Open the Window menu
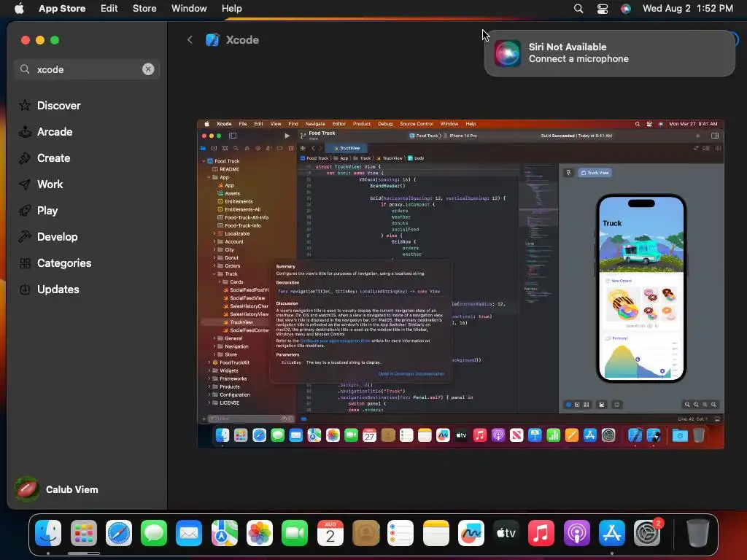 189,8
